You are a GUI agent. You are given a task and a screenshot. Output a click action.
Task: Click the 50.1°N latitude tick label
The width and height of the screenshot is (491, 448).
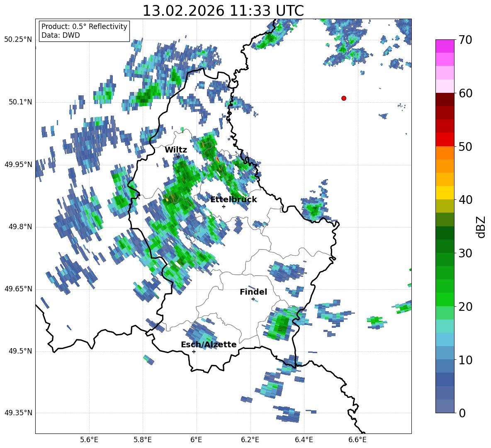(20, 102)
